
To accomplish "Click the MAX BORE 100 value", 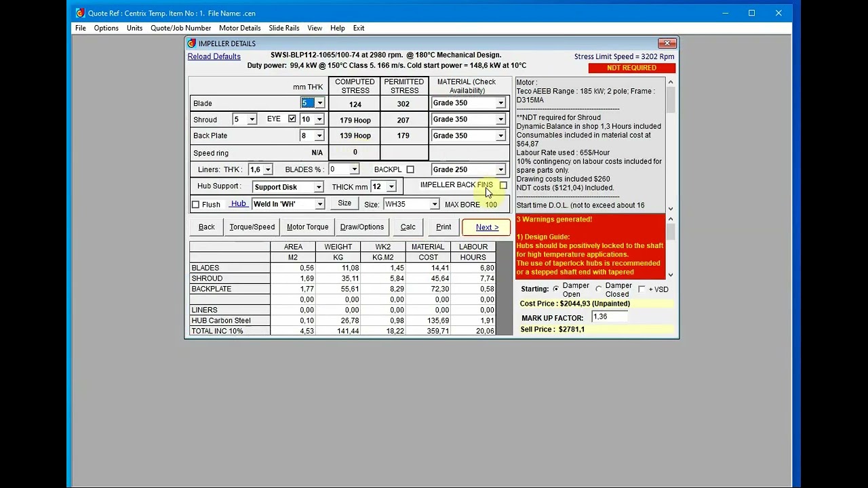I will [x=491, y=205].
